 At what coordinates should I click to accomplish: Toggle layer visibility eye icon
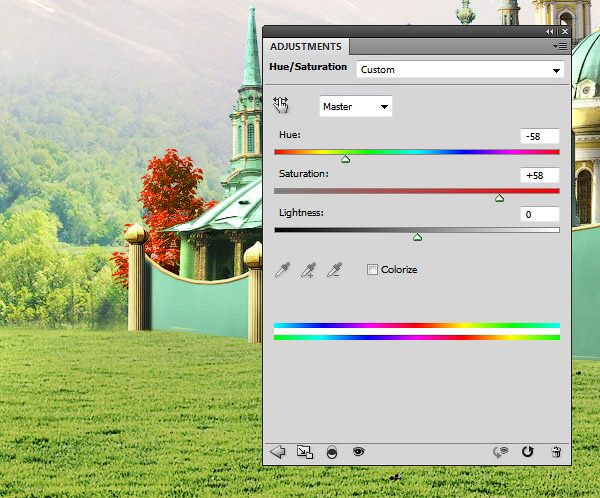tap(359, 452)
